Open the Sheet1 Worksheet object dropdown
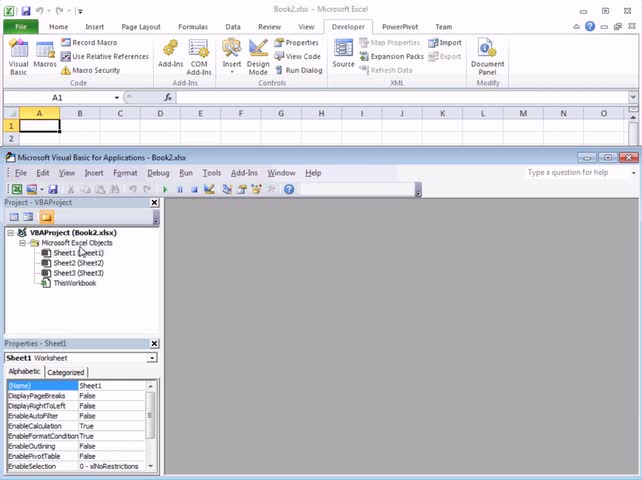642x480 pixels. (151, 358)
